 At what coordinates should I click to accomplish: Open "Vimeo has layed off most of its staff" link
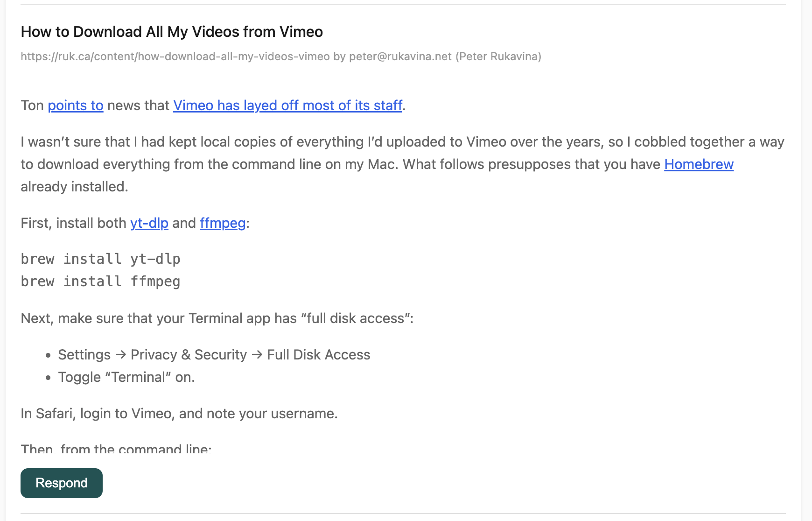(x=287, y=106)
